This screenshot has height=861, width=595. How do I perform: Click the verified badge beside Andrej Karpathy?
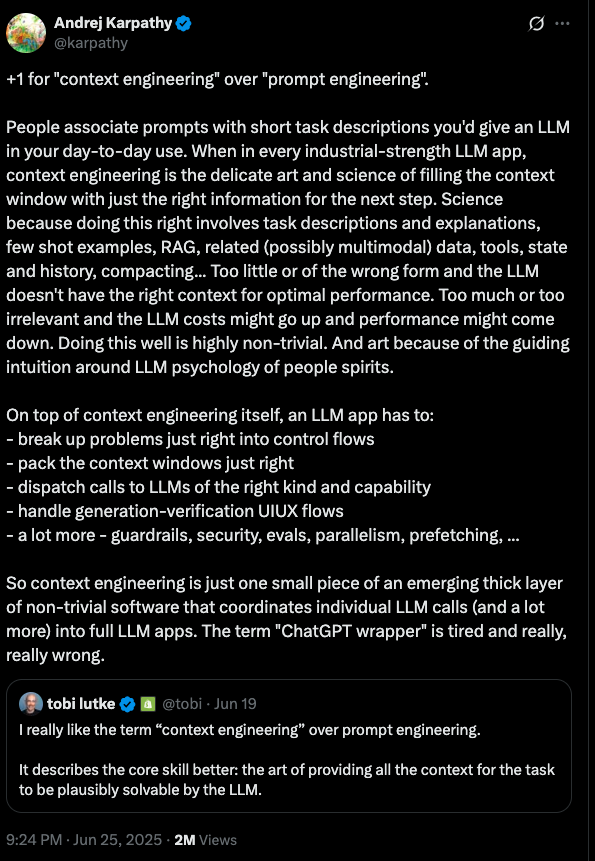tap(184, 24)
